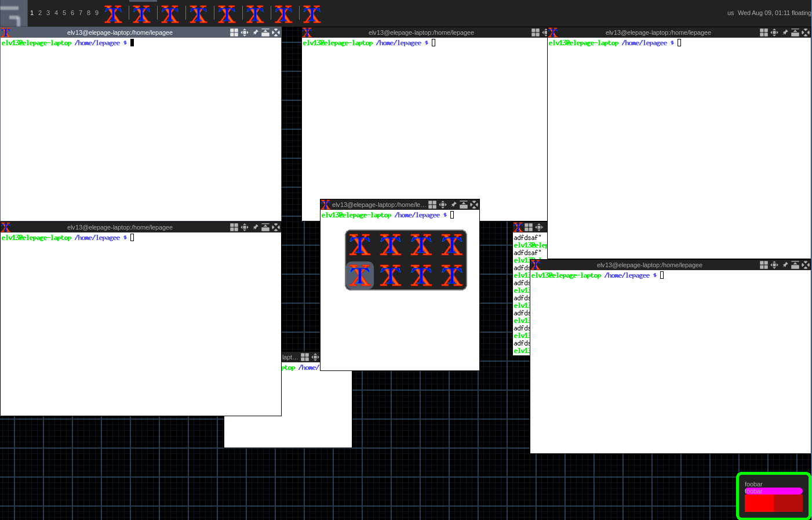Switch to tag 9

point(97,13)
